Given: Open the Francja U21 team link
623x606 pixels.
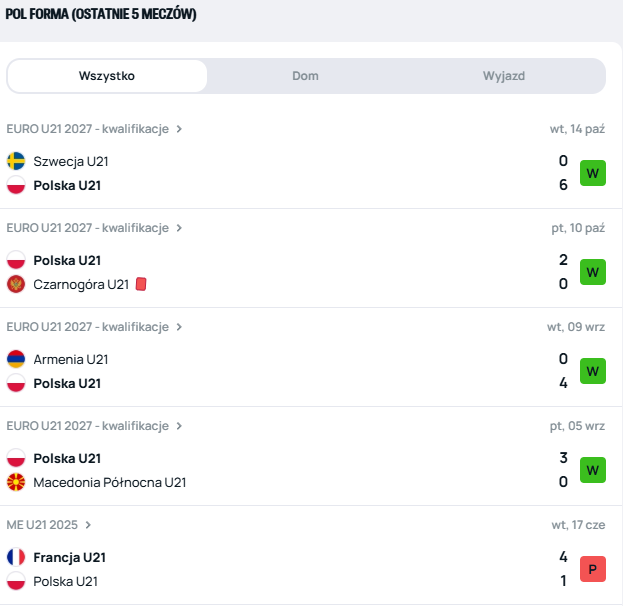Looking at the screenshot, I should tap(69, 557).
